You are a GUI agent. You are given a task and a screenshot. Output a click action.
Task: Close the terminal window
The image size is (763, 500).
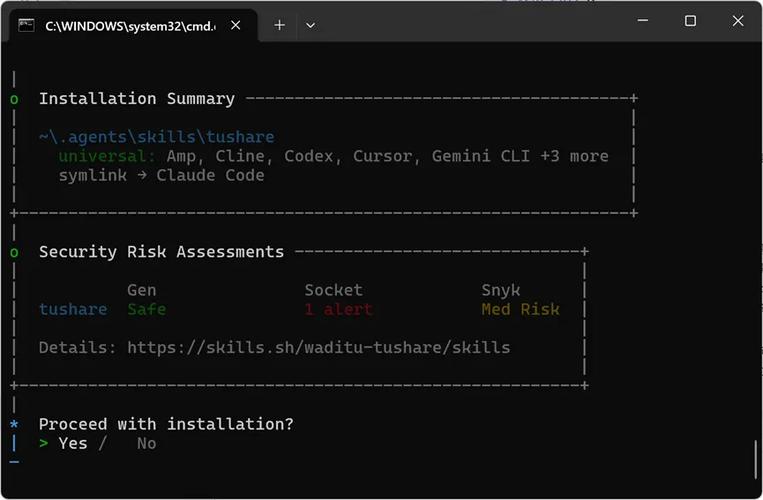[738, 21]
